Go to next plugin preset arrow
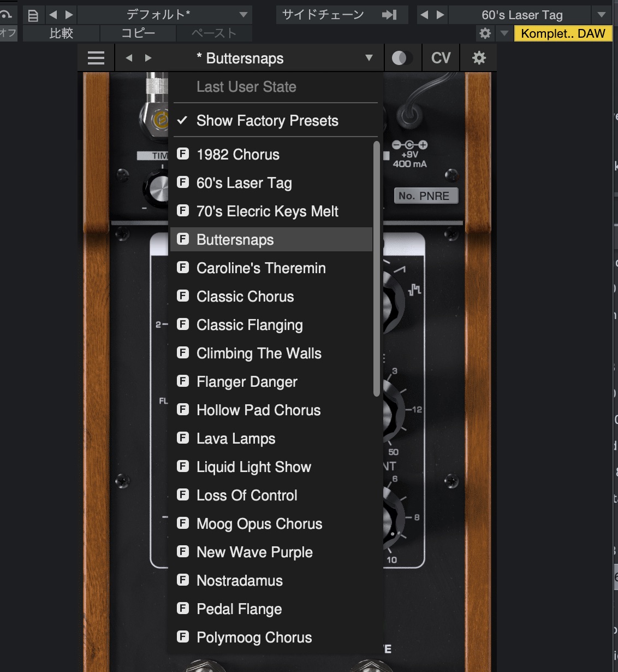The width and height of the screenshot is (618, 672). pyautogui.click(x=148, y=58)
